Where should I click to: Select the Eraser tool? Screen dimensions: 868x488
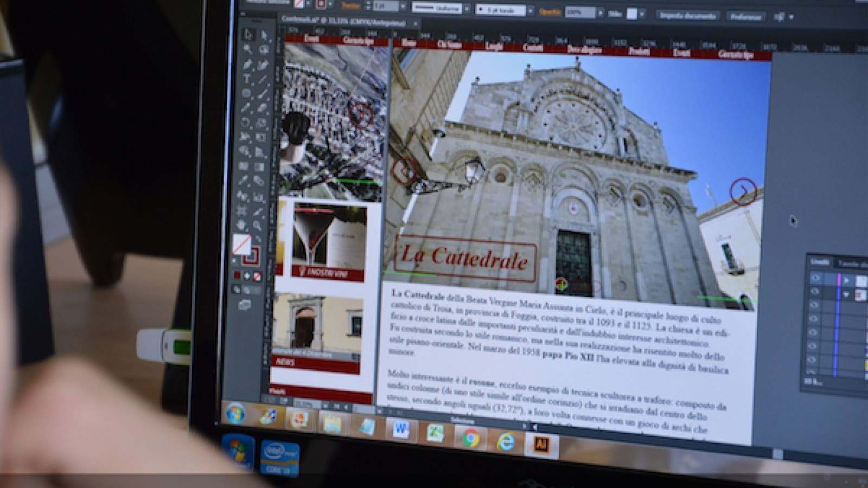263,108
